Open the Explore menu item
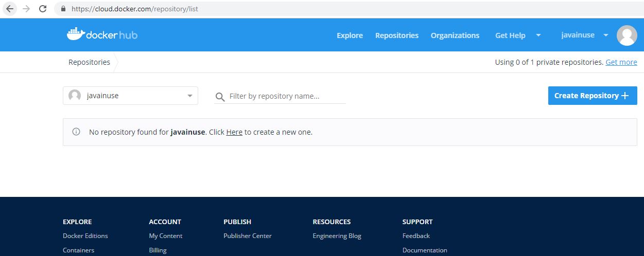 click(x=350, y=35)
